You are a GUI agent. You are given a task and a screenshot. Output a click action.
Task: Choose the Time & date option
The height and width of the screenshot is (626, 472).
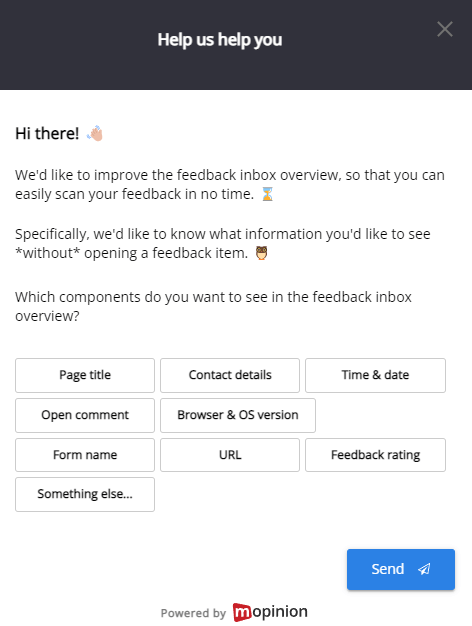pyautogui.click(x=375, y=375)
